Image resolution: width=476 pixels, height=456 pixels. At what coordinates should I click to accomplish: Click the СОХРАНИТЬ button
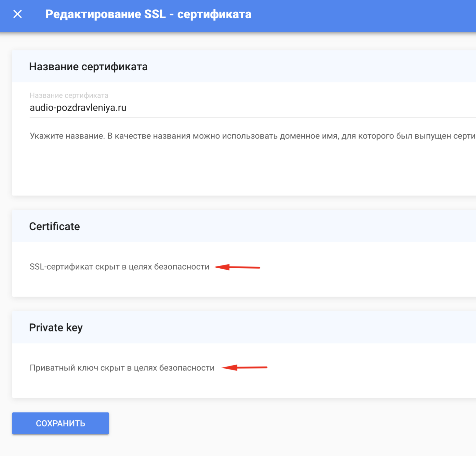point(60,423)
